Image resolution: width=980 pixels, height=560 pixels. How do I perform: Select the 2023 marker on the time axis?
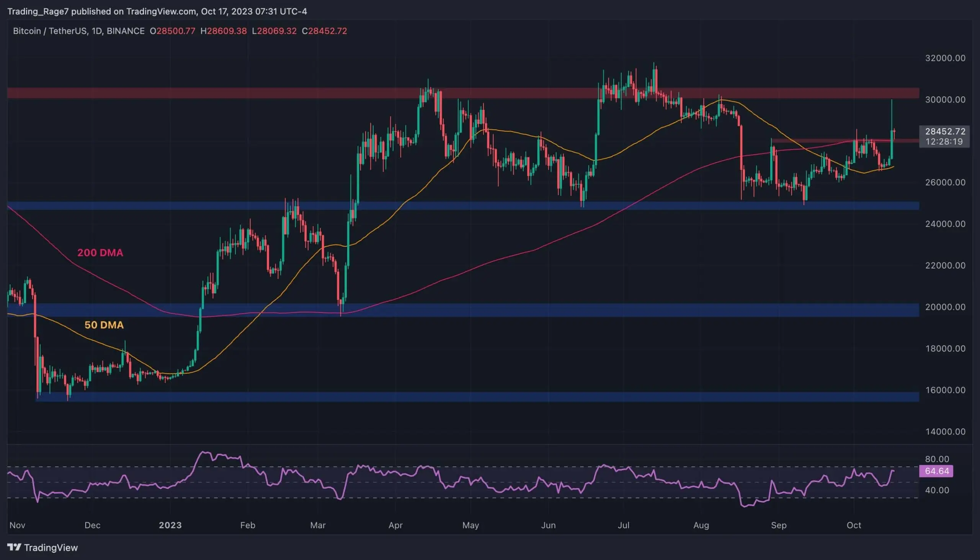171,525
